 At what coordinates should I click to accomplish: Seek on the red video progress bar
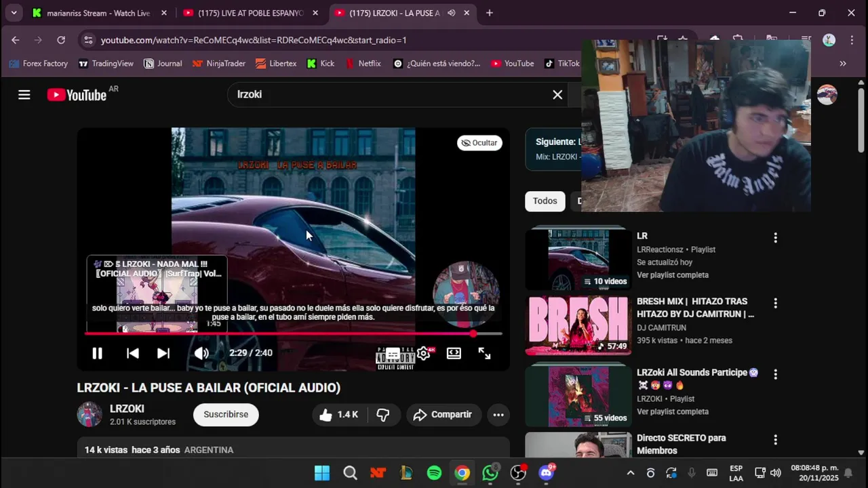[293, 333]
